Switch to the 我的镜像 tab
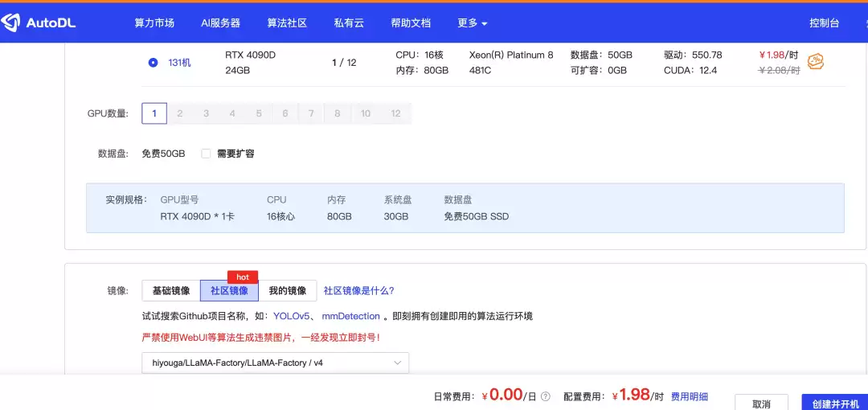The width and height of the screenshot is (868, 410). [x=287, y=291]
